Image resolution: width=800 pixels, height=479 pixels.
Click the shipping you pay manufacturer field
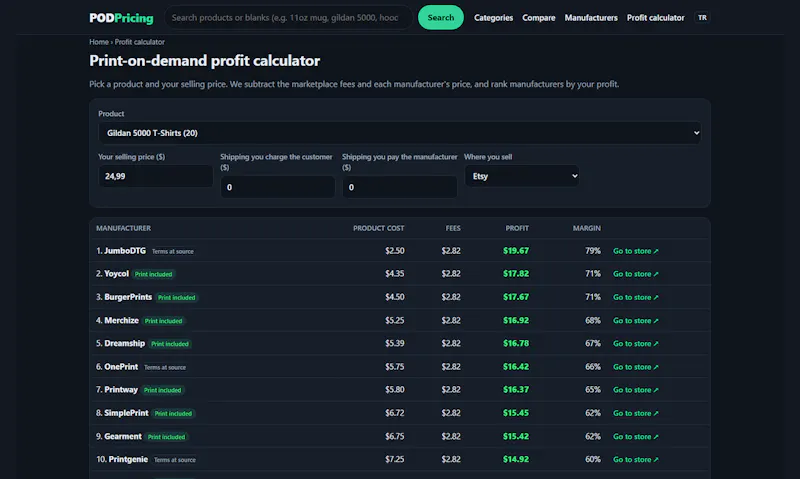(399, 187)
